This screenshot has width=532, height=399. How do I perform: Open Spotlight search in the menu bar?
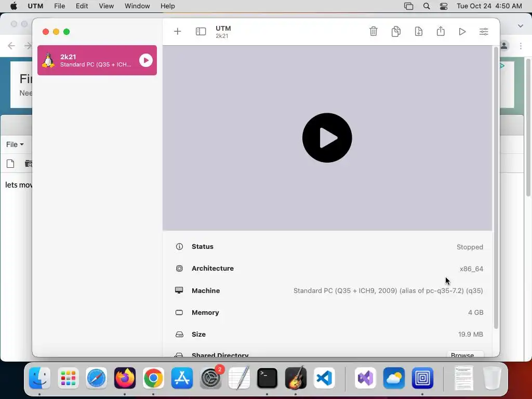(427, 6)
